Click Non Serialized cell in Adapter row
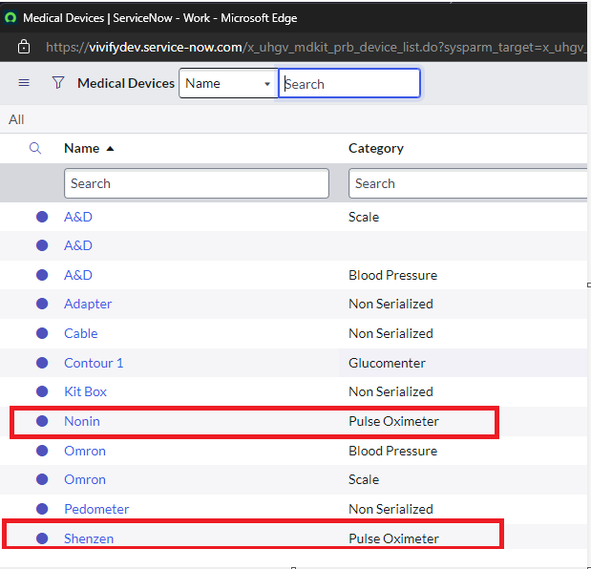 click(390, 304)
